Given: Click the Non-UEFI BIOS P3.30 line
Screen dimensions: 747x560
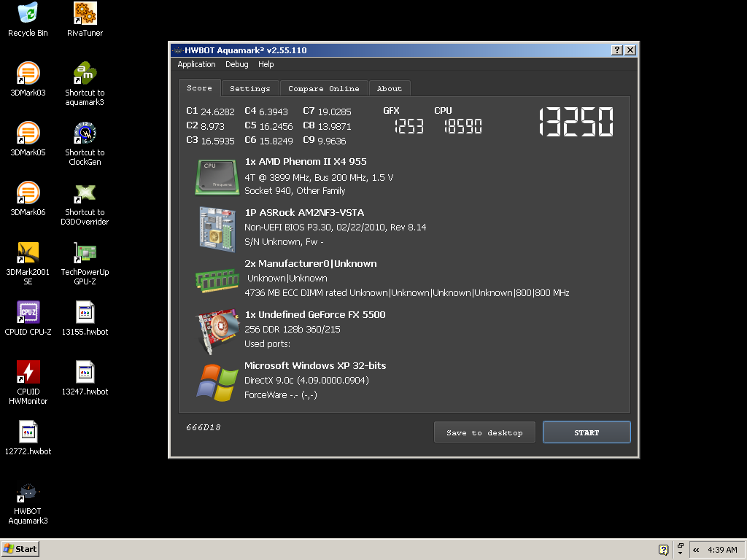Looking at the screenshot, I should click(x=336, y=227).
